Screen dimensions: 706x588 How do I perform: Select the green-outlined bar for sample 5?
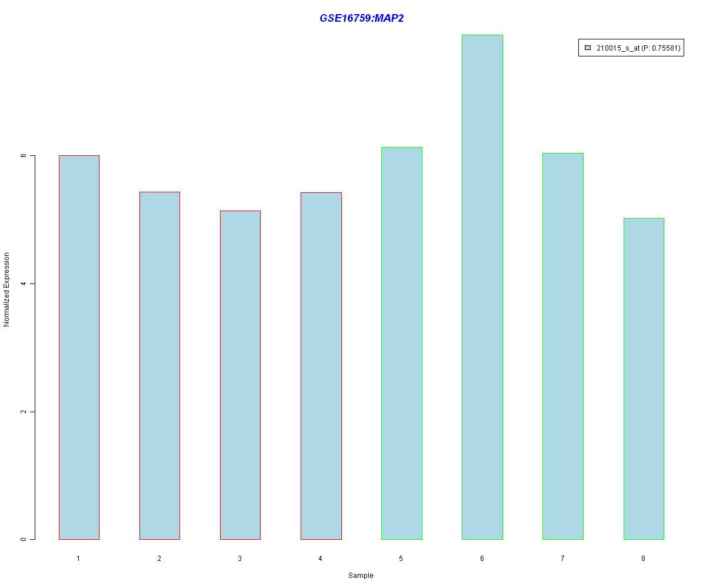[402, 343]
